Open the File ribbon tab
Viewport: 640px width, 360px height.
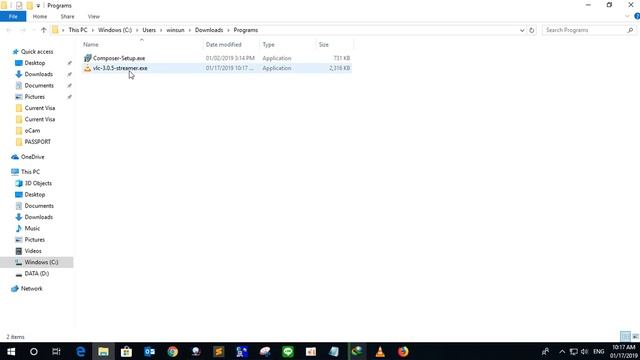pos(13,16)
